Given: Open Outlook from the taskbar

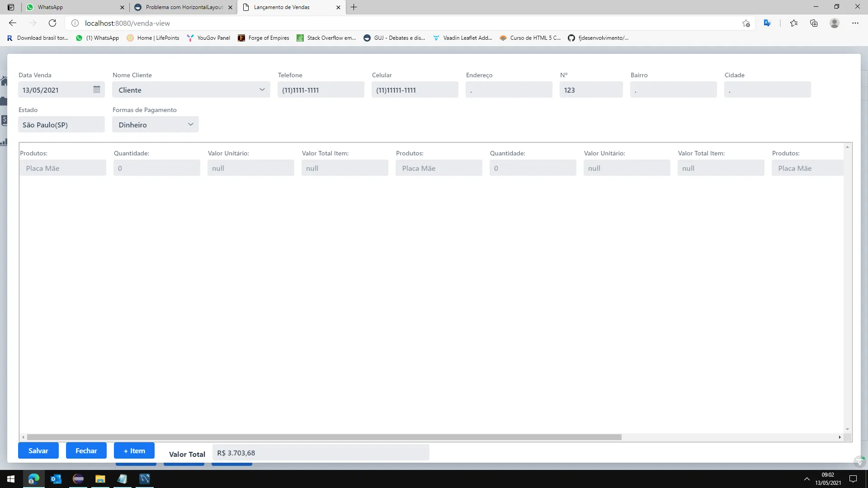Looking at the screenshot, I should tap(56, 479).
